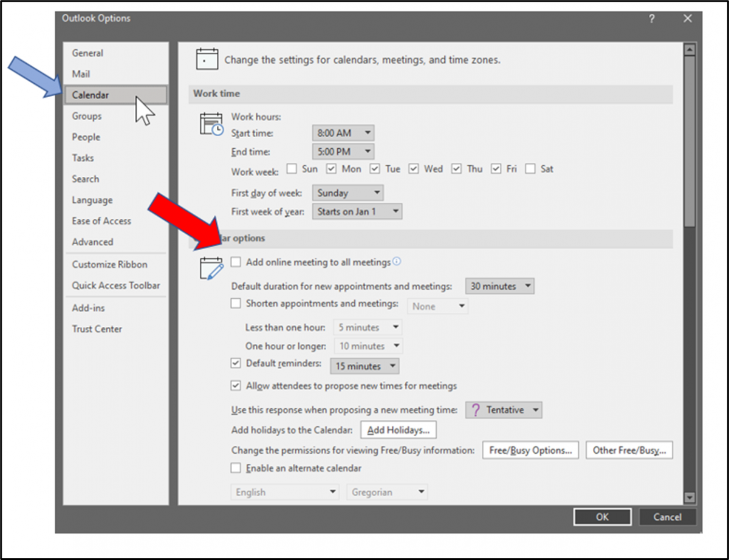Check Enable an alternate calendar
This screenshot has height=560, width=729.
[236, 468]
